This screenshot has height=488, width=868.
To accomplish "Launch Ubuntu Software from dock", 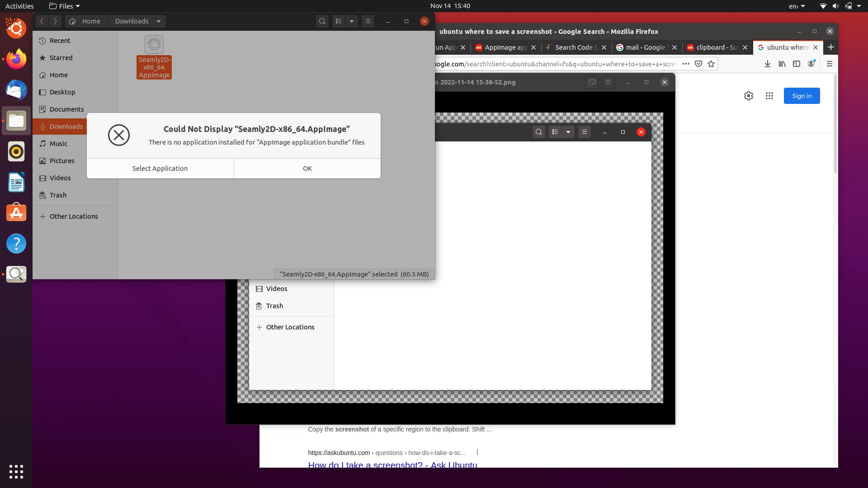I will tap(16, 213).
